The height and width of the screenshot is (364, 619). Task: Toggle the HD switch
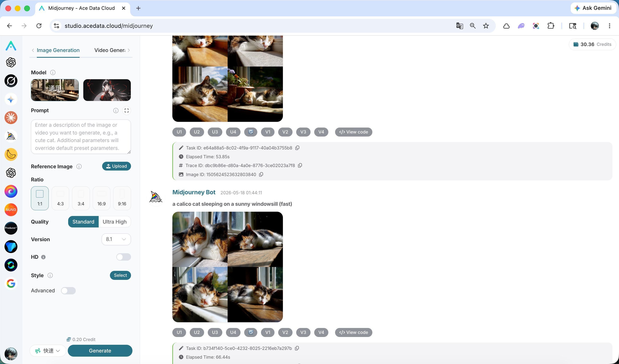pos(124,257)
